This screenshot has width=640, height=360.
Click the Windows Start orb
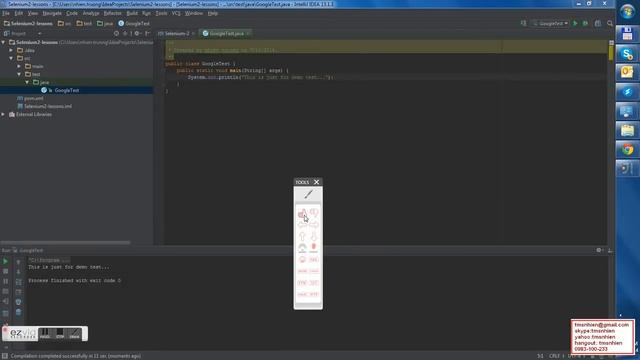[x=627, y=11]
